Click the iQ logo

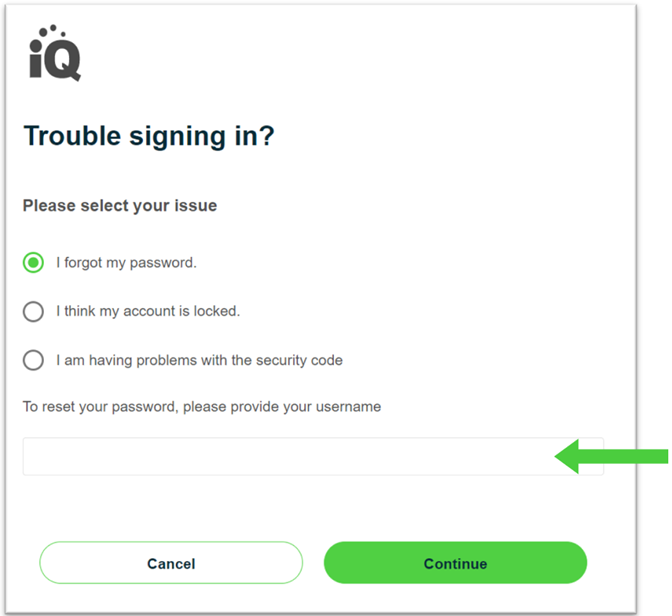click(55, 53)
